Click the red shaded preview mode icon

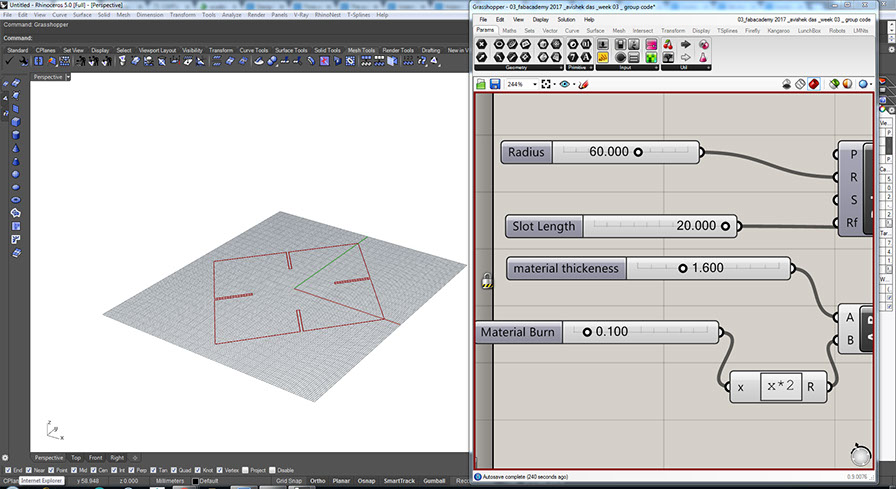click(814, 84)
